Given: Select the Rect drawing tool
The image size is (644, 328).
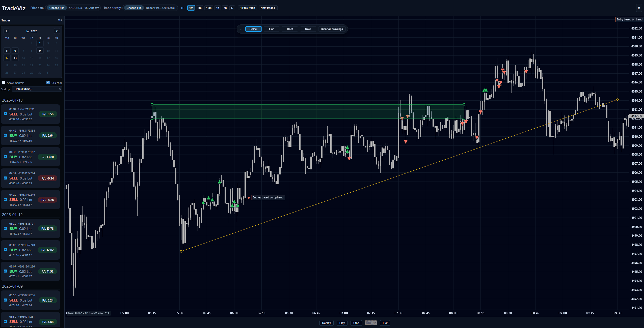Looking at the screenshot, I should coord(290,29).
